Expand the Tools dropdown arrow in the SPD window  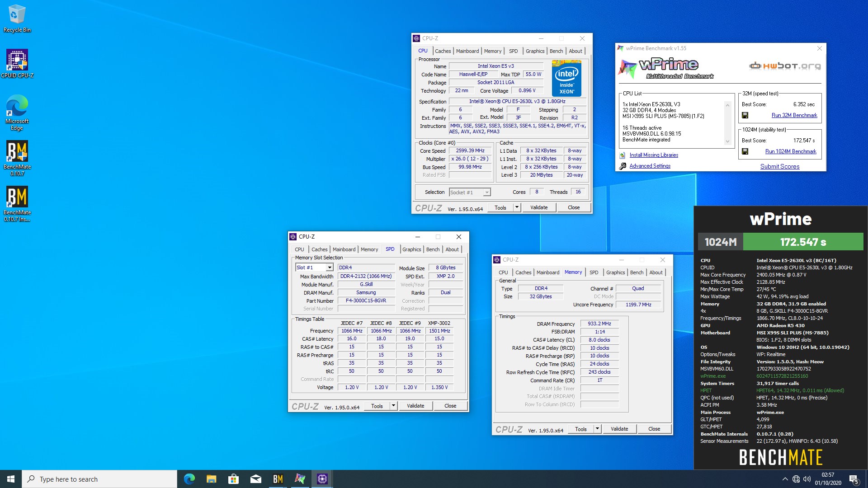click(393, 406)
